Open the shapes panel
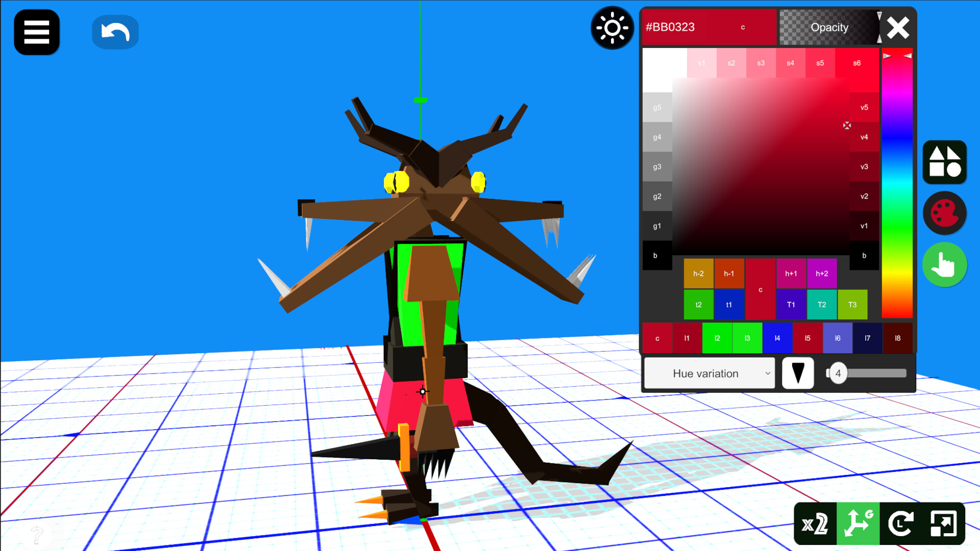The image size is (980, 551). 944,162
